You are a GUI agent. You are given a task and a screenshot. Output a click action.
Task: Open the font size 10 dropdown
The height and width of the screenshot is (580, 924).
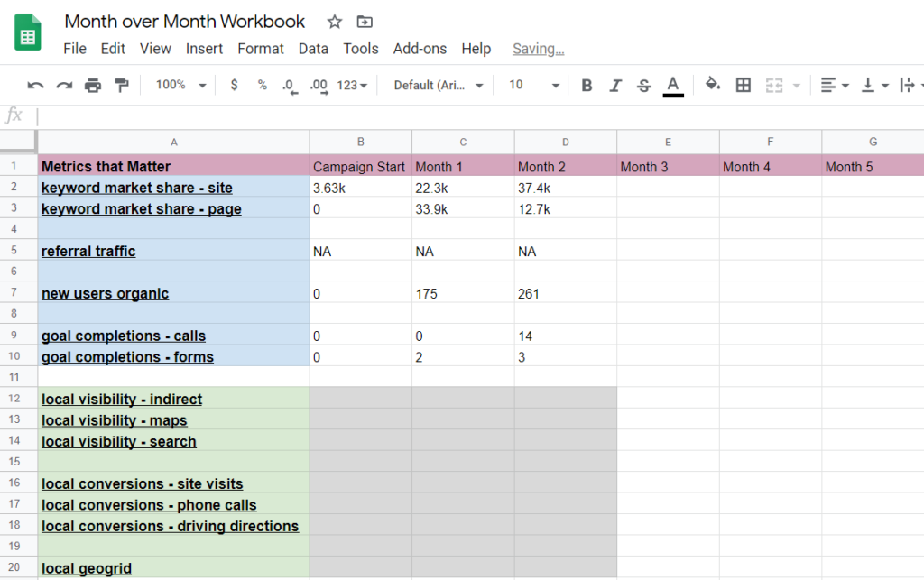[534, 86]
